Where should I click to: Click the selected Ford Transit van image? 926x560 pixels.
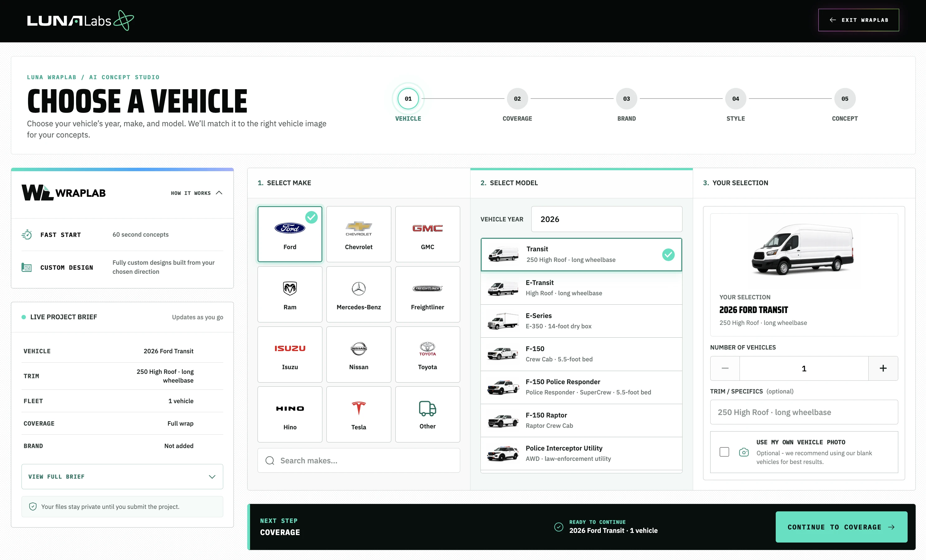803,249
